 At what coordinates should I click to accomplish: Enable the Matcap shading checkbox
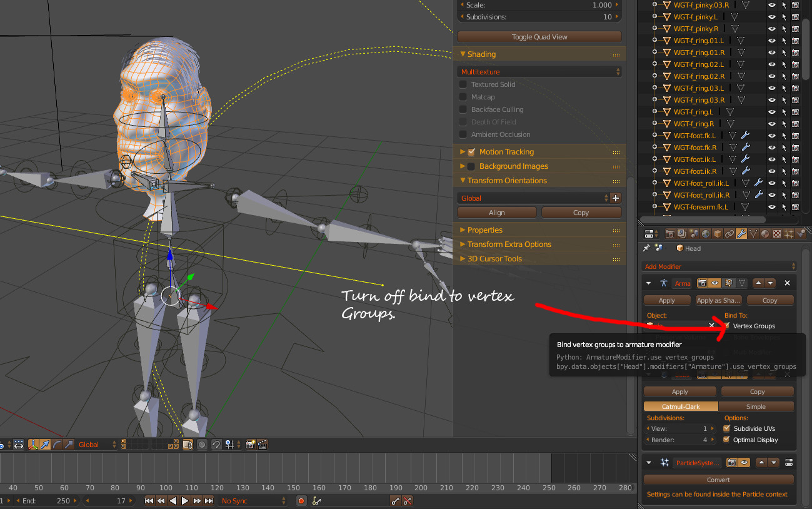[463, 97]
